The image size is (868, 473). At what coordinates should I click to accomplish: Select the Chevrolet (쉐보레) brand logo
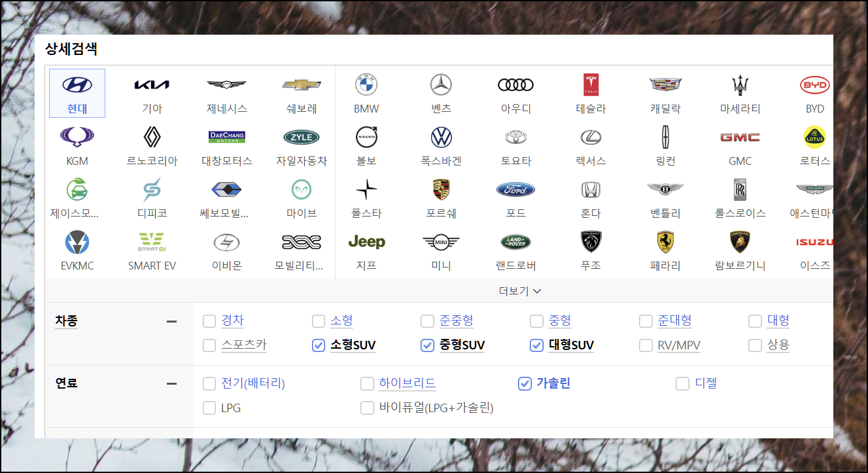pyautogui.click(x=302, y=84)
